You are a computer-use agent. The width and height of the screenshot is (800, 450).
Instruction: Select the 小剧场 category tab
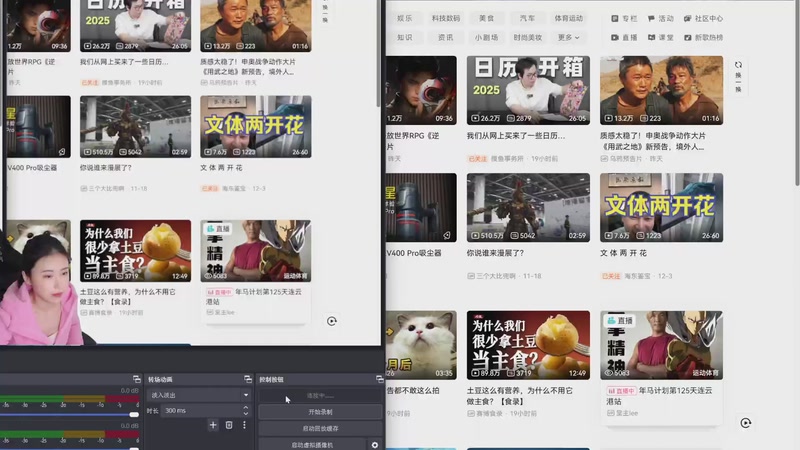[x=486, y=37]
